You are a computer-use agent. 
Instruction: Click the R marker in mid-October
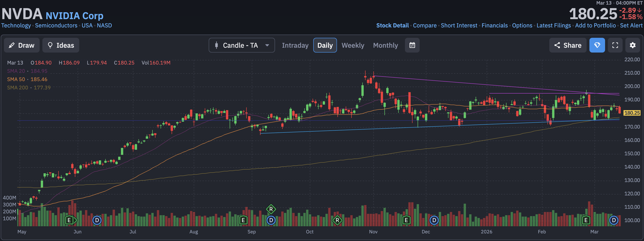337,220
